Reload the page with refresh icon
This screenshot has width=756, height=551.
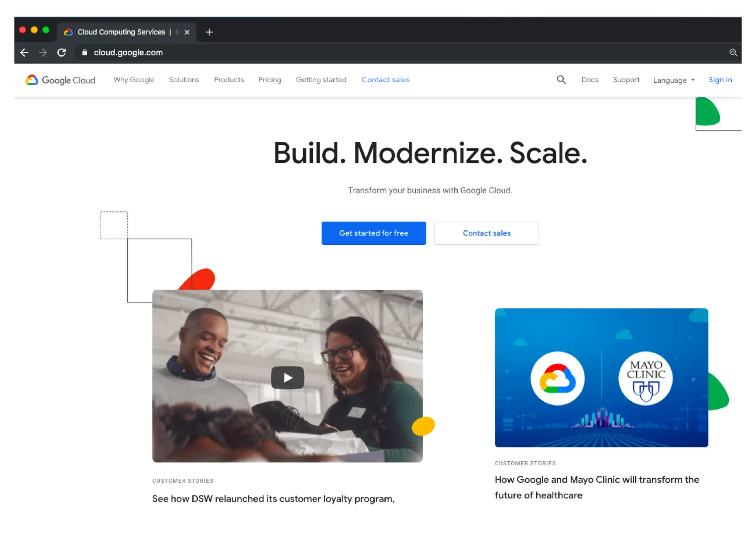click(62, 52)
